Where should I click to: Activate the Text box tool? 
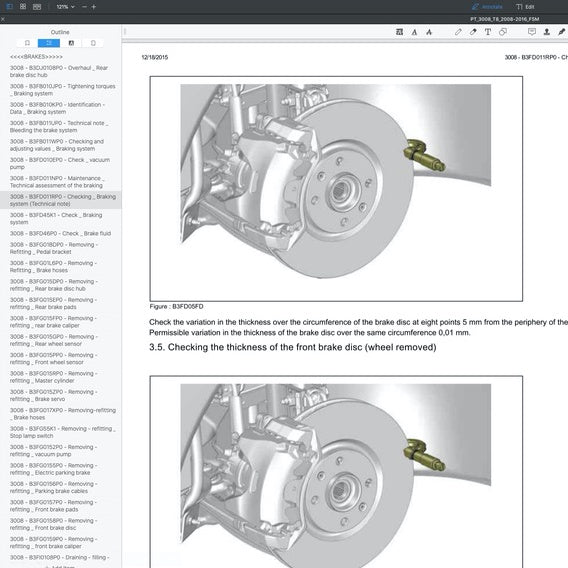point(488,32)
